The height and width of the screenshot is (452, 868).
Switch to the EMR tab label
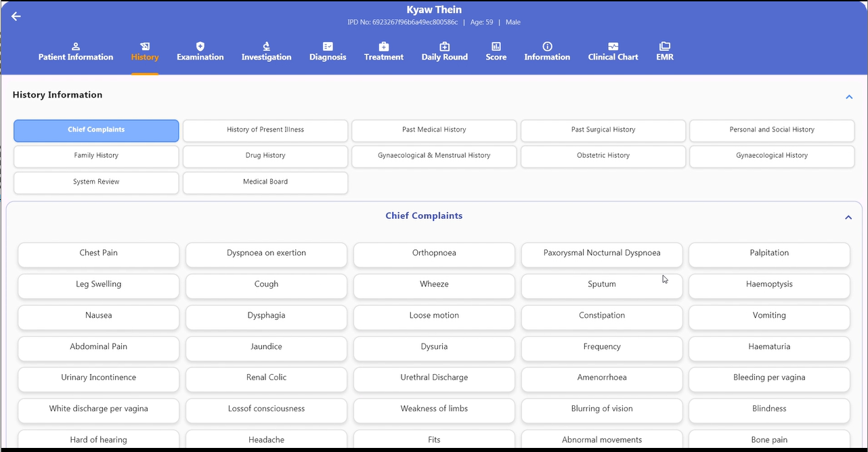pos(665,57)
